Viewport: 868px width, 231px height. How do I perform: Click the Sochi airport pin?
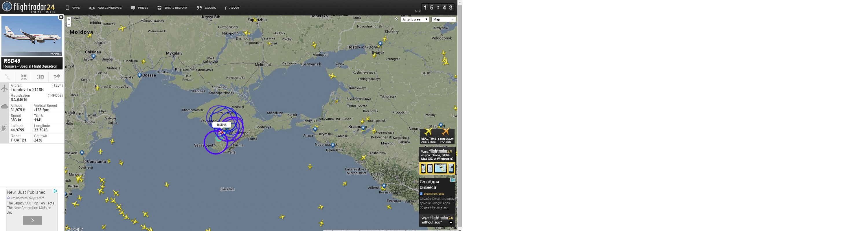point(384,186)
